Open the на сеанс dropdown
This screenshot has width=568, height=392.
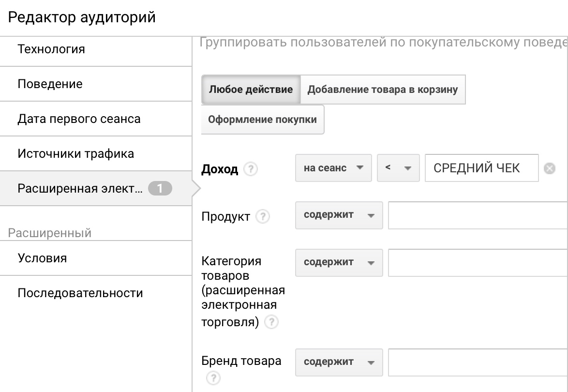pyautogui.click(x=333, y=168)
